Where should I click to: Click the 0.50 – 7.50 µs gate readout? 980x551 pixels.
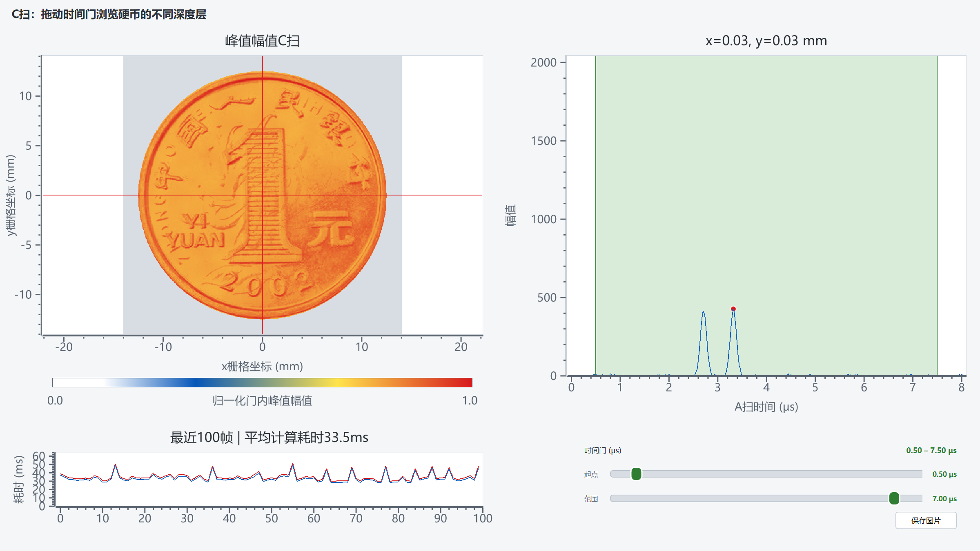pos(931,450)
